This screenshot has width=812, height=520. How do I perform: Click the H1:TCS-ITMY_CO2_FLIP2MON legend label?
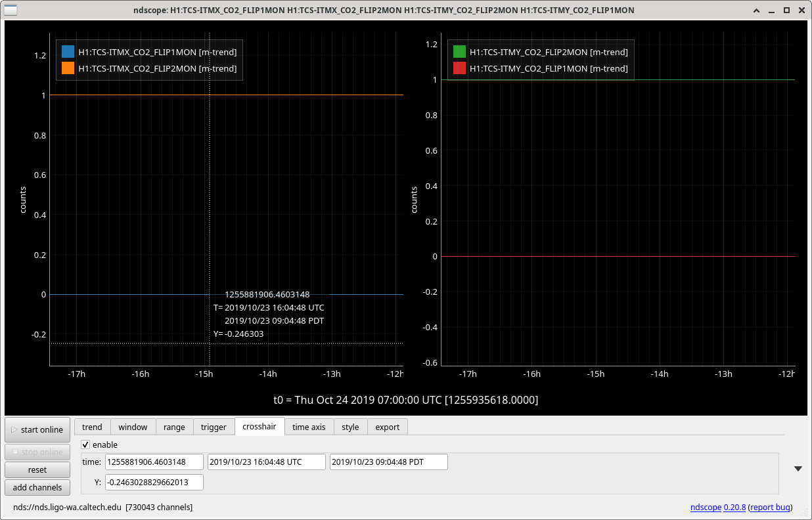(549, 52)
